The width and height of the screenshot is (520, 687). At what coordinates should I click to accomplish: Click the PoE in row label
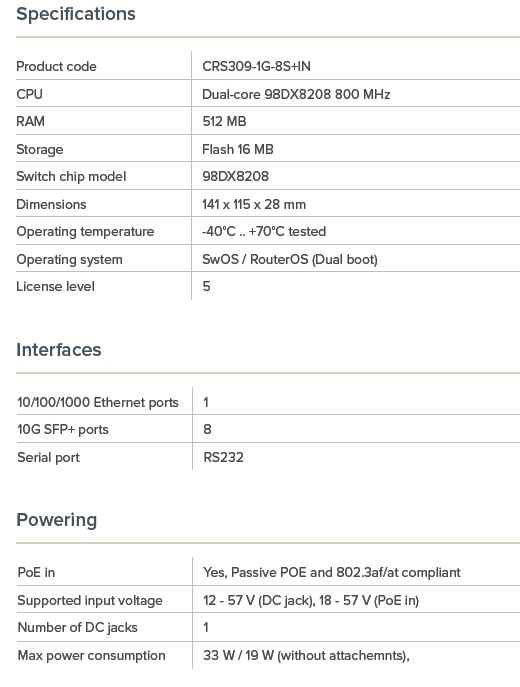[x=36, y=572]
